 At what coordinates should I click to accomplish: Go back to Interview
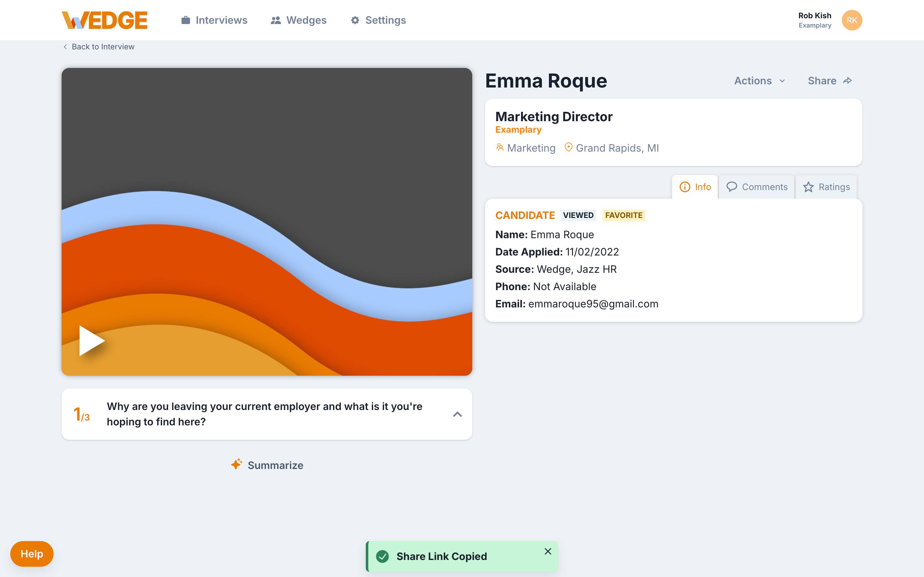click(98, 46)
